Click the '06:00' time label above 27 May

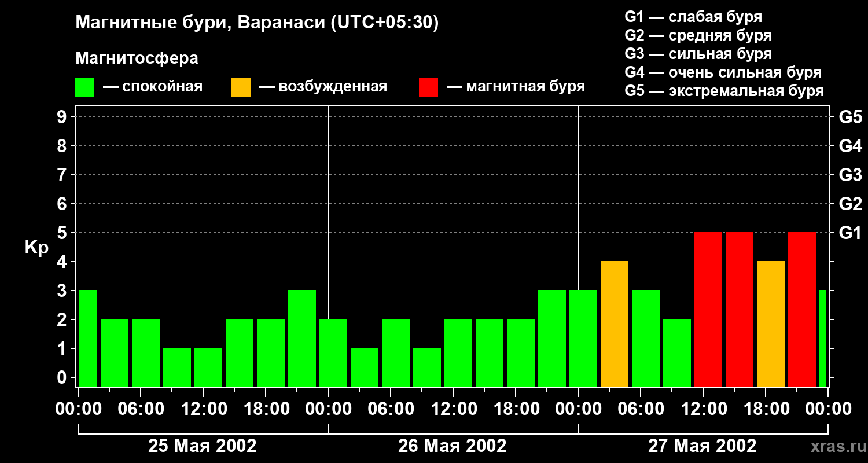[x=641, y=409]
